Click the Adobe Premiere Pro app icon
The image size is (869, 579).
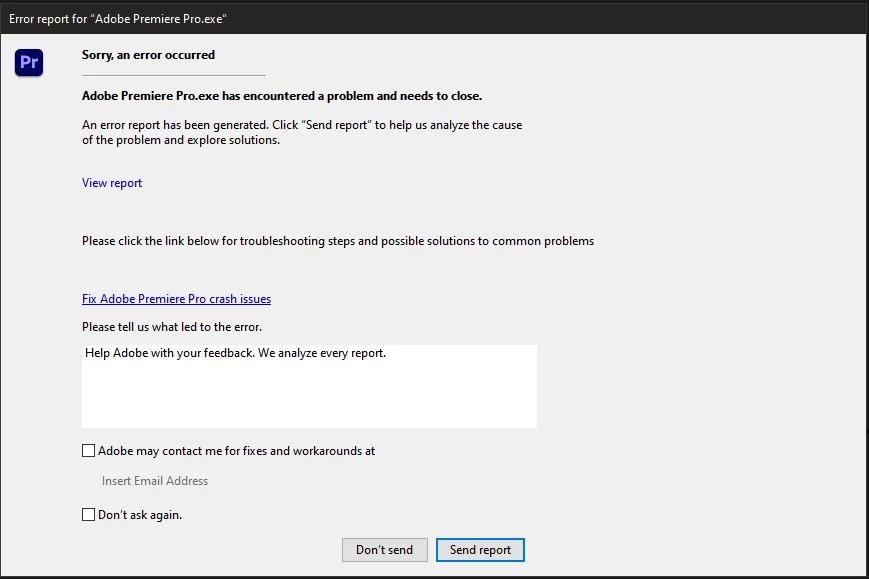(x=29, y=63)
